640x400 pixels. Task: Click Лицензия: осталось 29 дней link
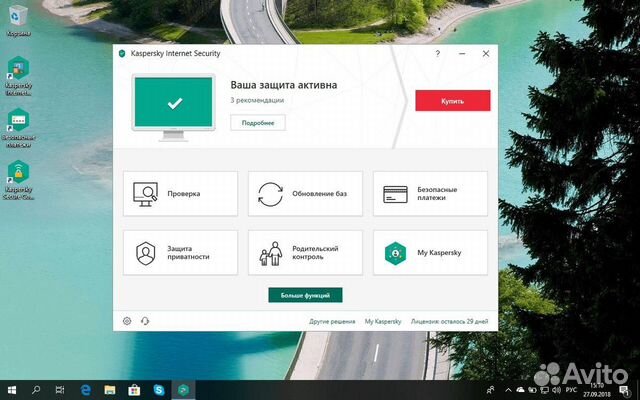[449, 322]
